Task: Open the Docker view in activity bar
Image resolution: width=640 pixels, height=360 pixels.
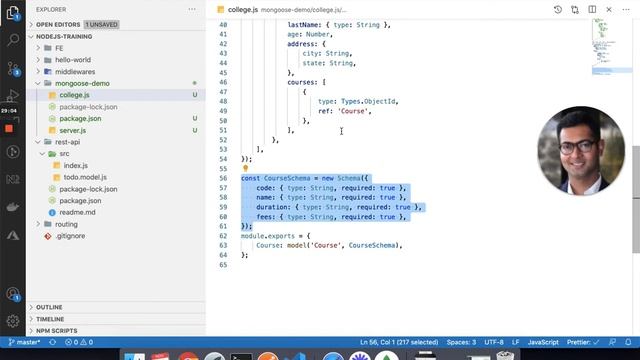Action: pos(13,207)
